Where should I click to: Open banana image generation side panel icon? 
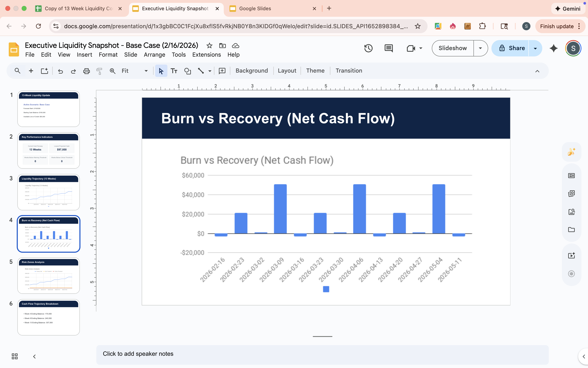[571, 152]
